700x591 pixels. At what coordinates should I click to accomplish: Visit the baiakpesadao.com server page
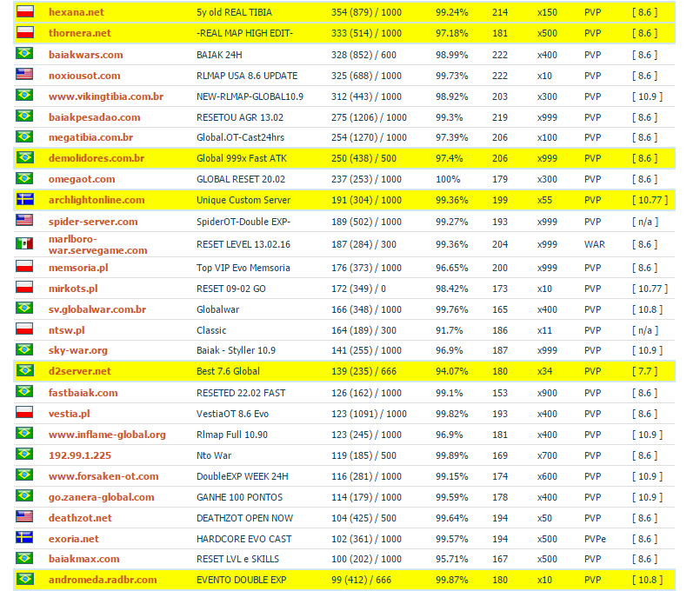point(94,117)
